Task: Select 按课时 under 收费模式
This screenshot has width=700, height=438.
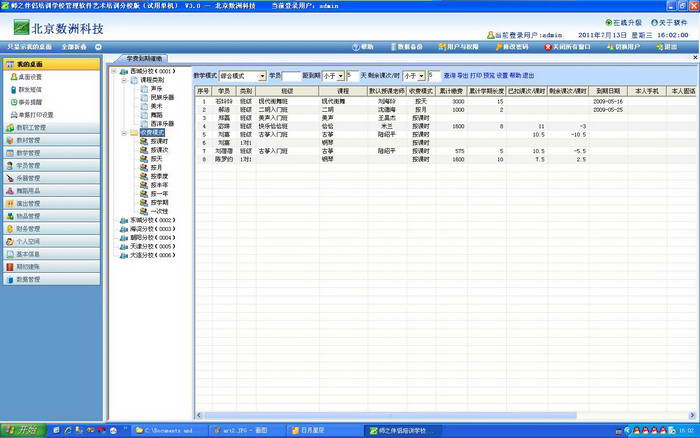Action: coord(159,141)
